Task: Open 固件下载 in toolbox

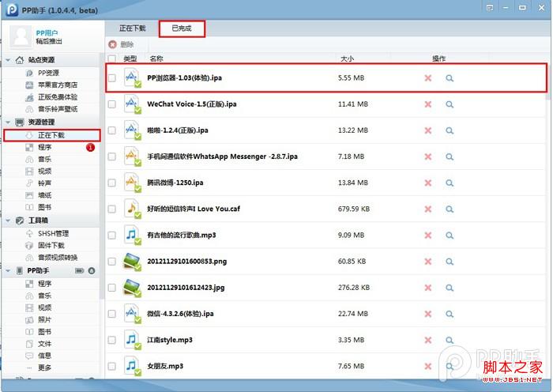Action: click(51, 245)
